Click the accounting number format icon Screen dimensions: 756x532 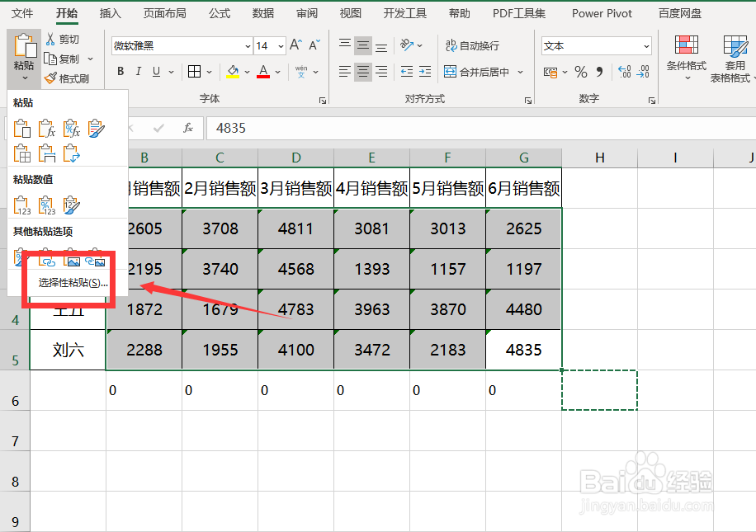click(x=550, y=73)
